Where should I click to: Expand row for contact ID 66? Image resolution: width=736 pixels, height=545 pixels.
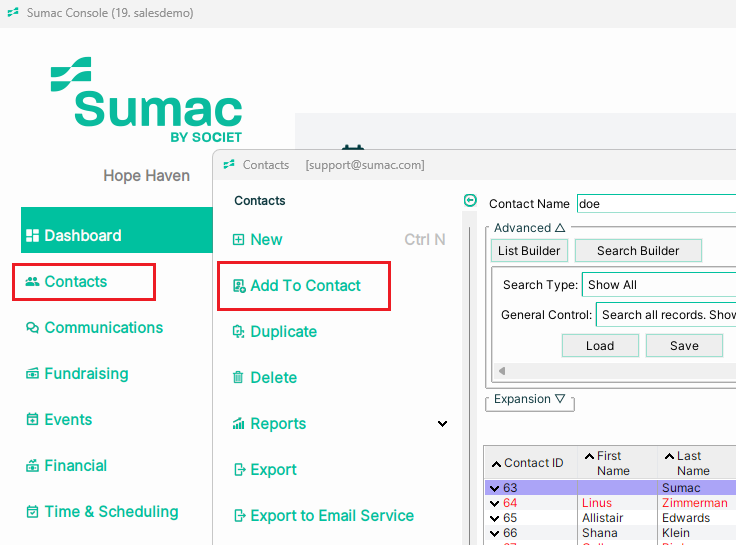click(494, 533)
